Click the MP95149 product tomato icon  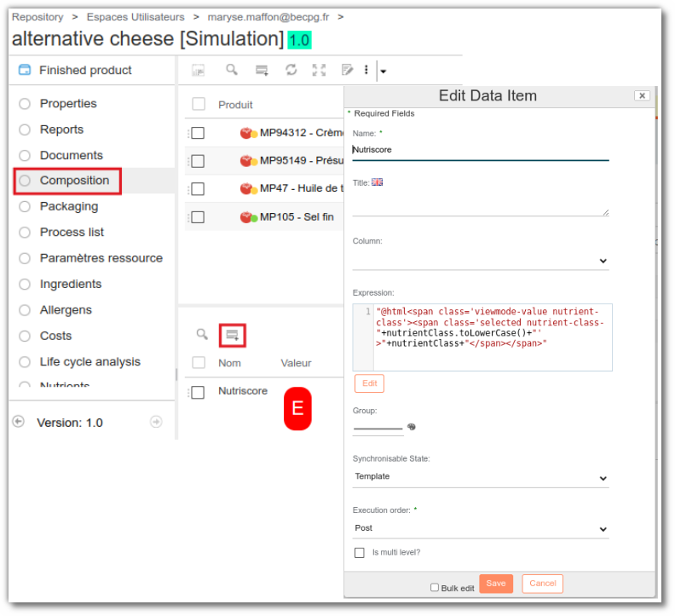[x=248, y=161]
